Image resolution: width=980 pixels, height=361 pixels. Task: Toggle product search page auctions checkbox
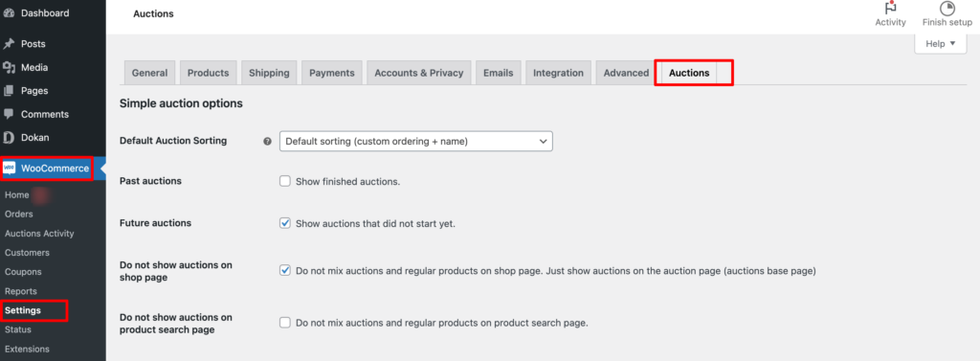click(285, 323)
